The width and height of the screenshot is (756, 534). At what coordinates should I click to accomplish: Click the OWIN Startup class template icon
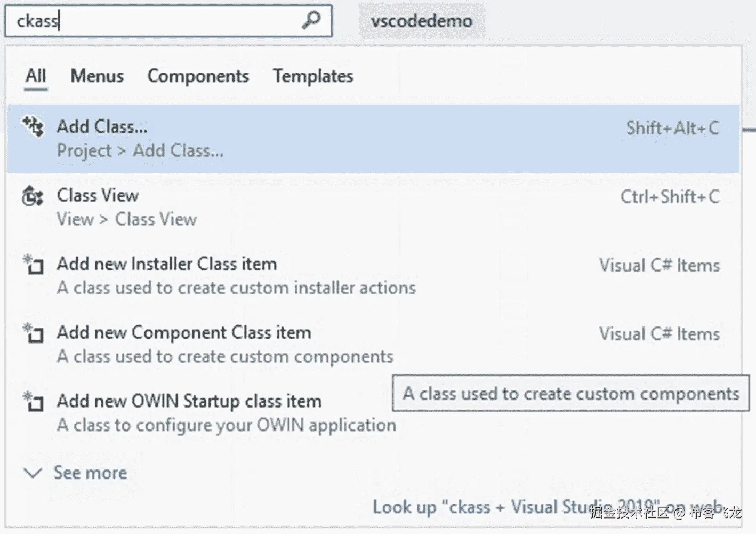pos(33,401)
